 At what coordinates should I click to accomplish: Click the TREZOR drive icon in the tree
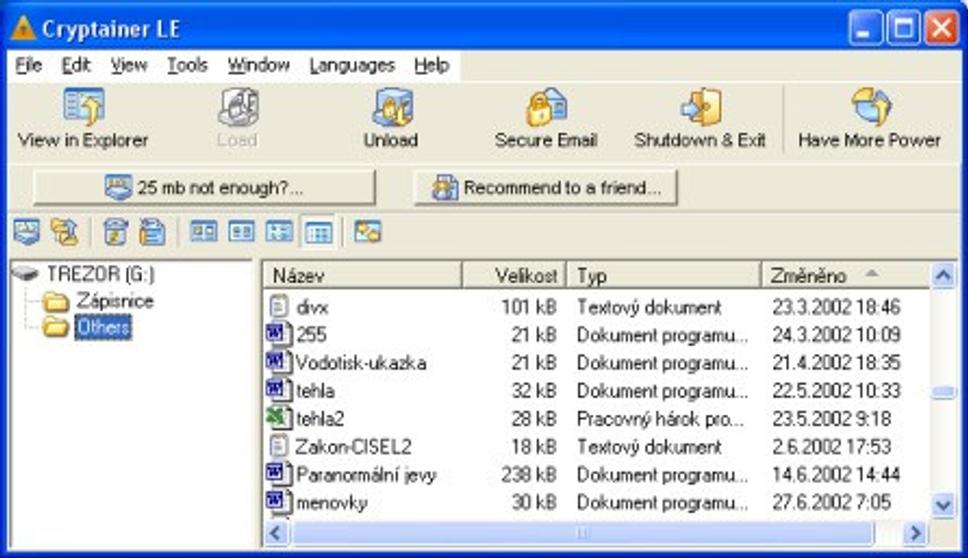point(27,273)
